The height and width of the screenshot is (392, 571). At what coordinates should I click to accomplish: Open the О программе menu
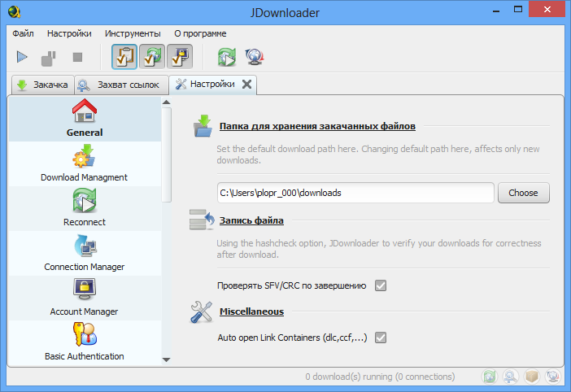pos(200,33)
